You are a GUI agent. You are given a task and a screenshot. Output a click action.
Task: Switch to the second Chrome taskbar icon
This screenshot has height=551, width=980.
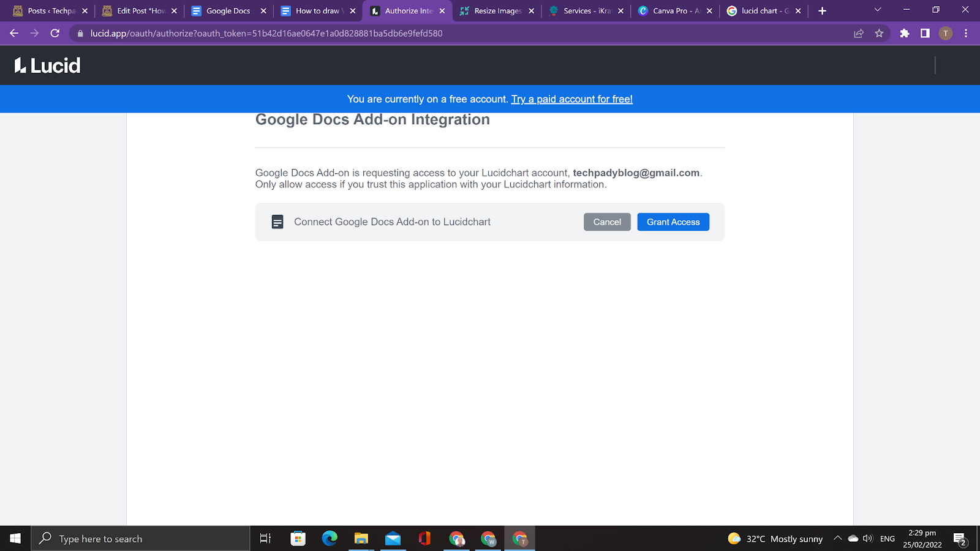488,539
